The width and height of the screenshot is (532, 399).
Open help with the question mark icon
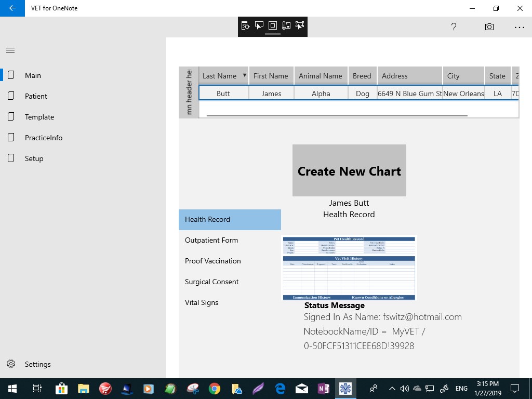454,27
